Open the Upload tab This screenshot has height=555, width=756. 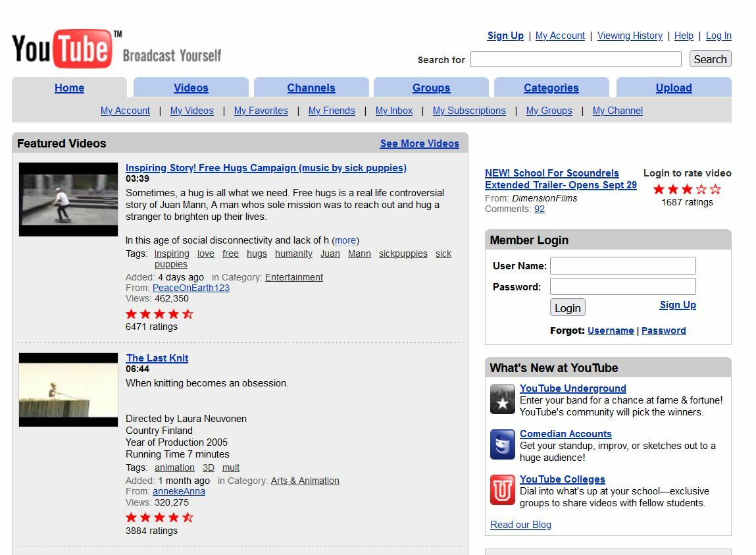click(x=674, y=88)
